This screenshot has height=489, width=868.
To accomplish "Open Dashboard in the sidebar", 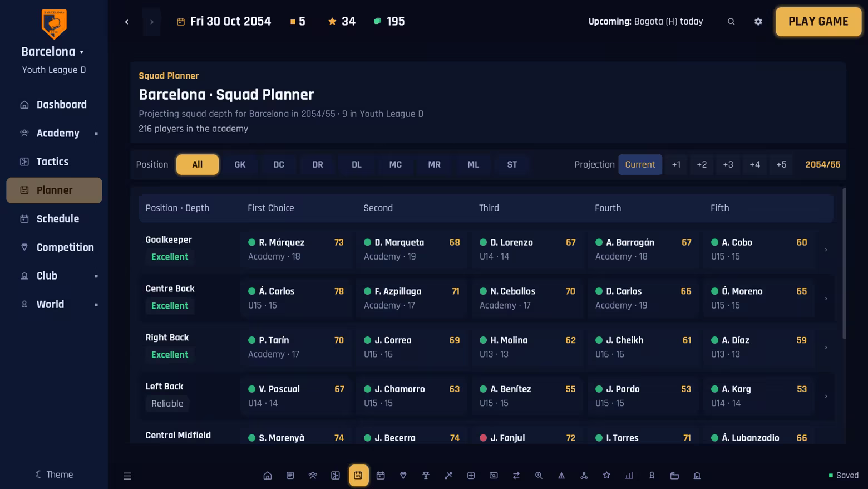I will [54, 105].
